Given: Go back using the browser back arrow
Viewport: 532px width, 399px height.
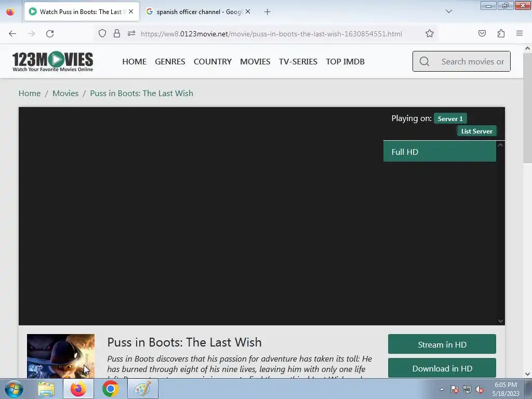Looking at the screenshot, I should 12,34.
